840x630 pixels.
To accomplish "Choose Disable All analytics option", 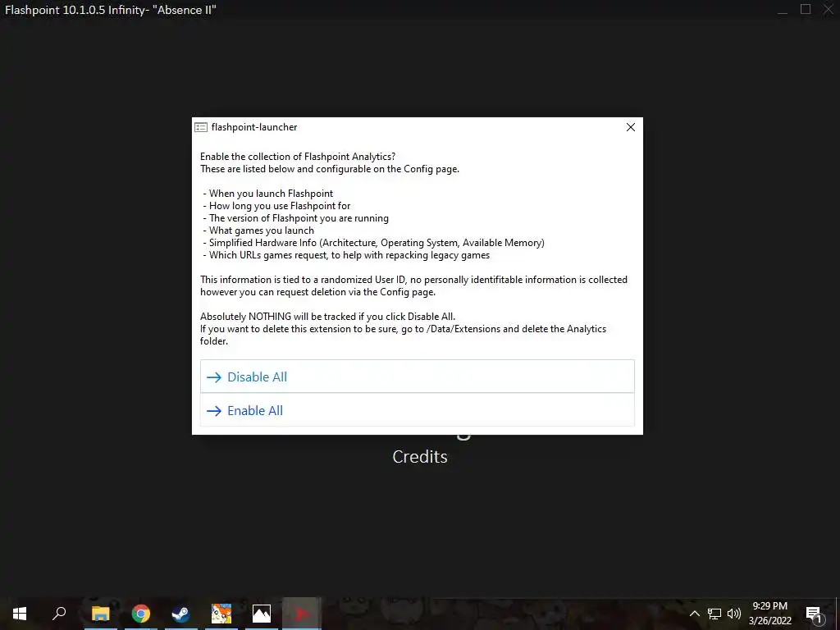I will click(418, 377).
